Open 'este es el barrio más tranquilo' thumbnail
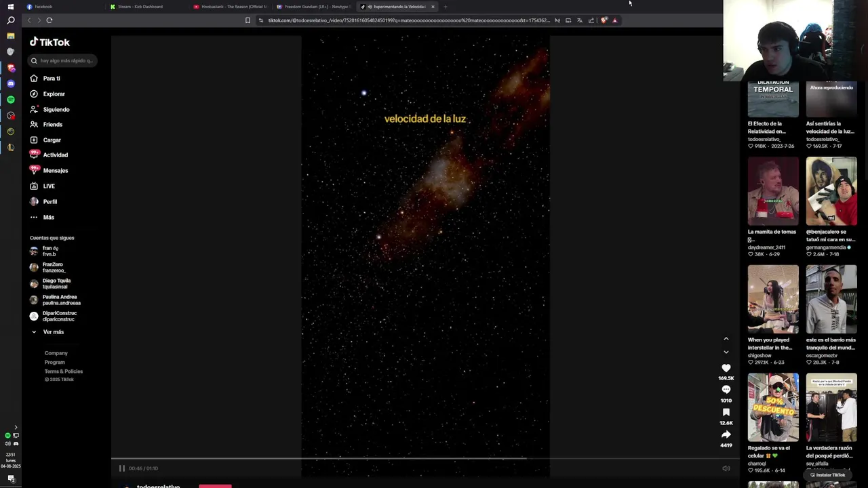This screenshot has height=488, width=868. point(831,299)
